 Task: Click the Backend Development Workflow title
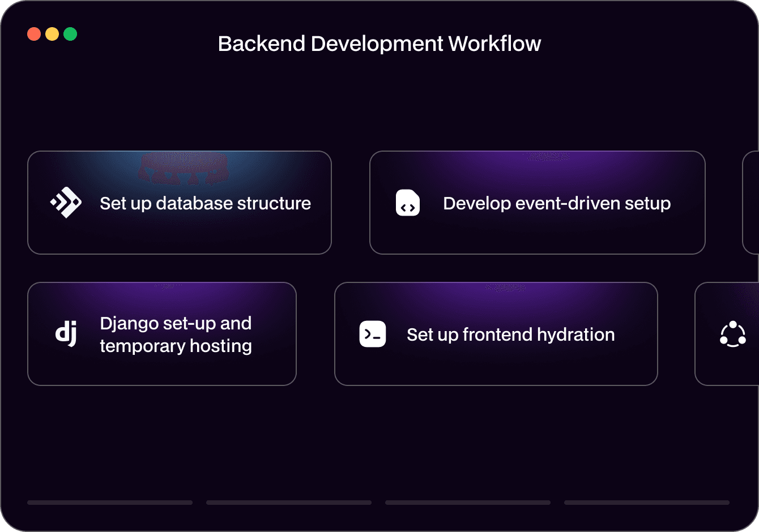click(380, 43)
